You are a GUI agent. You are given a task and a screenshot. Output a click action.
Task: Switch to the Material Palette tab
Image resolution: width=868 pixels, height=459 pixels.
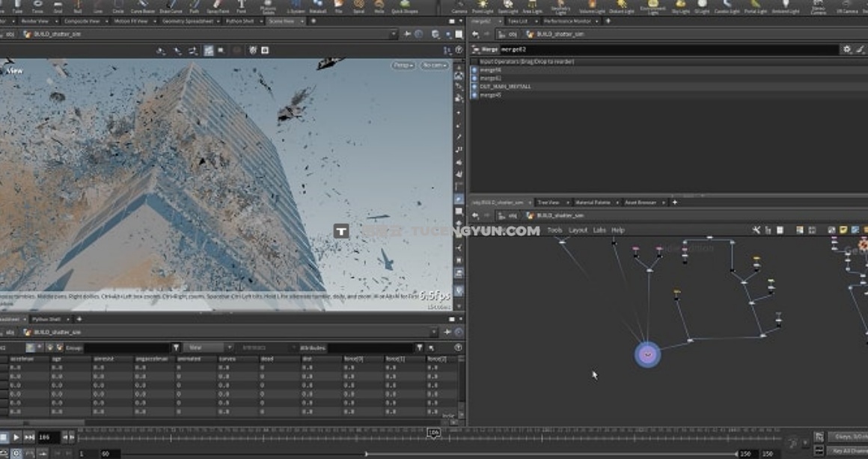[x=592, y=203]
